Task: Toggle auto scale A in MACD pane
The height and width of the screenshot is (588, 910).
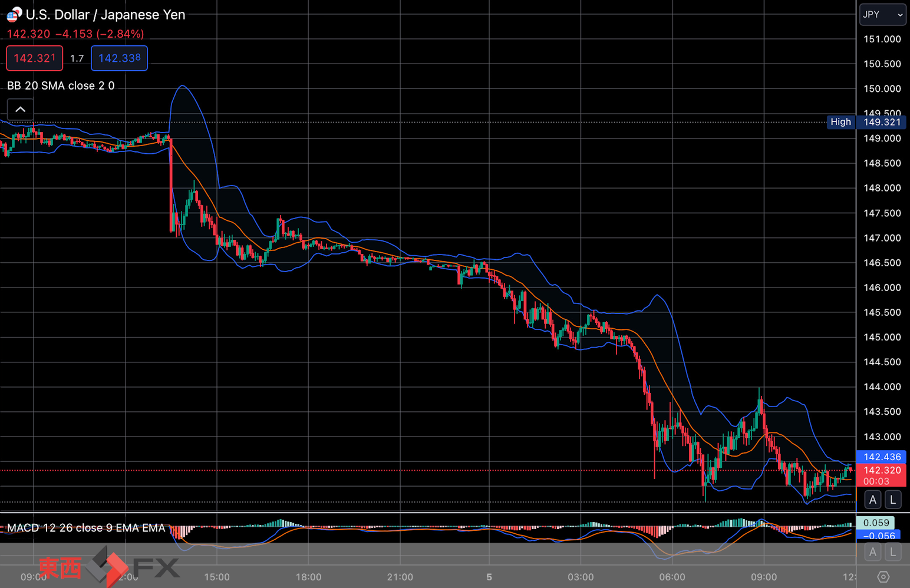Action: [x=873, y=552]
